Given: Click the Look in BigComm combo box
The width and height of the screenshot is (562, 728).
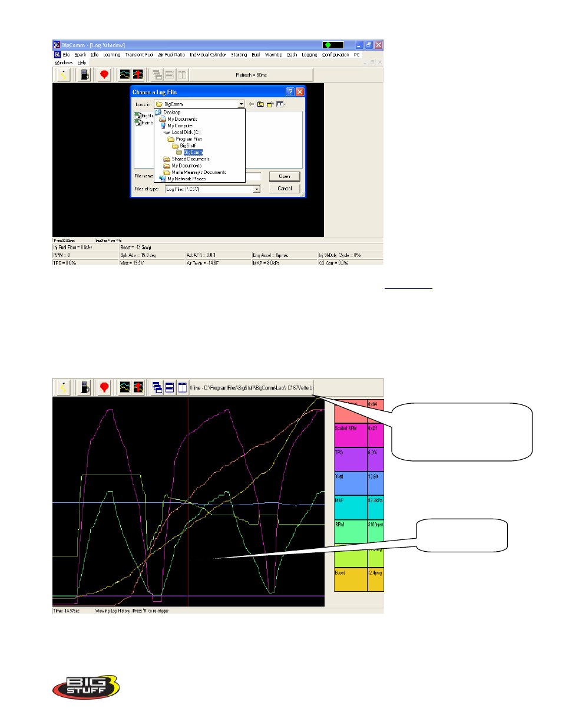Looking at the screenshot, I should (x=199, y=104).
